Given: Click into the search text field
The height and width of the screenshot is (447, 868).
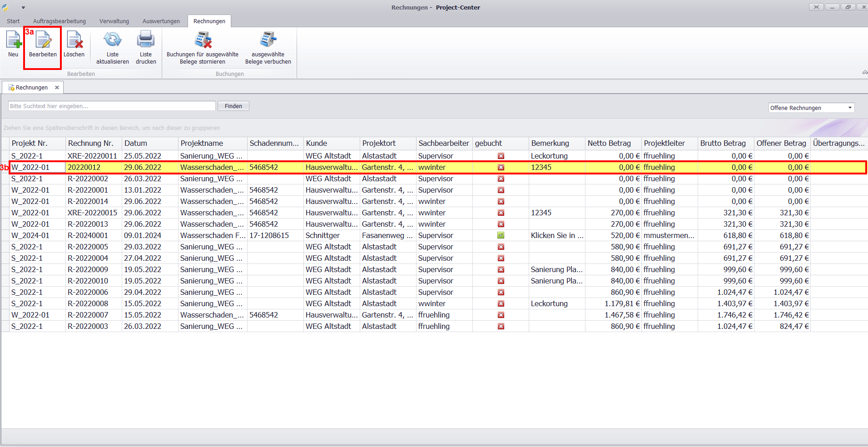Looking at the screenshot, I should tap(112, 106).
